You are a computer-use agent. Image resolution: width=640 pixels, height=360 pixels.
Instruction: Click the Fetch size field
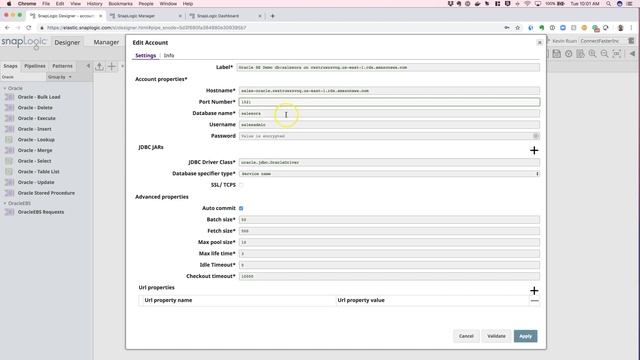point(389,231)
